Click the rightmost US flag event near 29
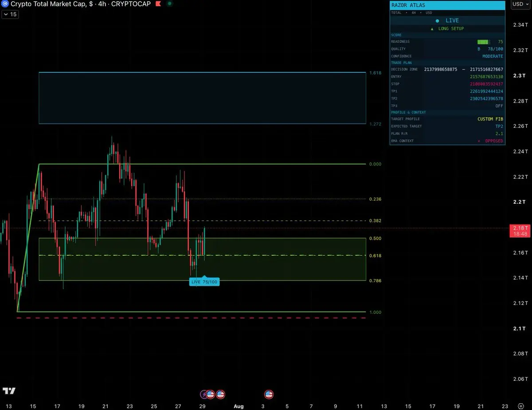The height and width of the screenshot is (410, 532). [220, 394]
